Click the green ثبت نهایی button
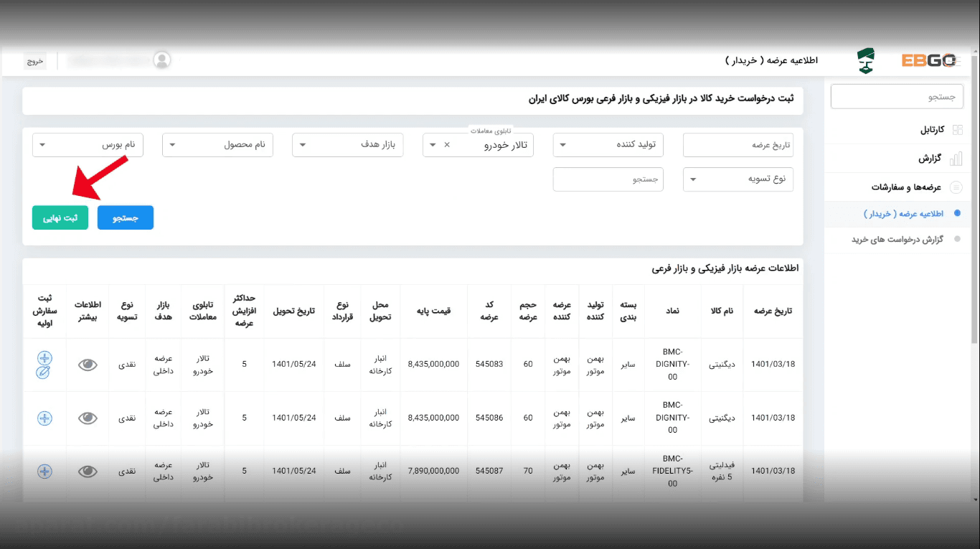This screenshot has width=980, height=549. [60, 217]
